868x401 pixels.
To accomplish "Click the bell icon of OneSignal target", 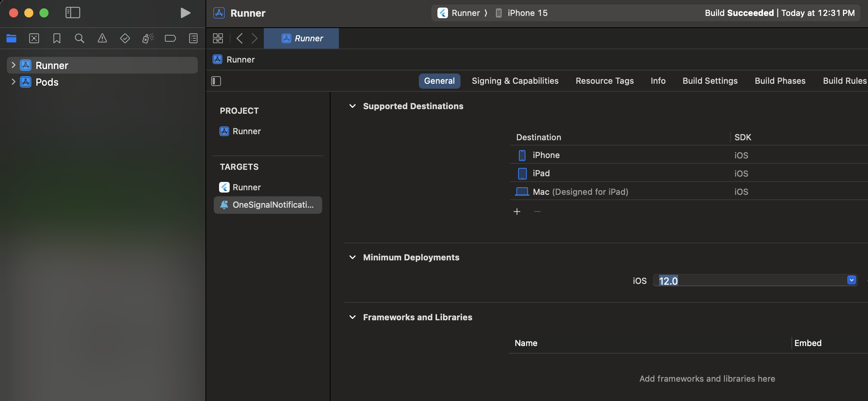I will (224, 205).
